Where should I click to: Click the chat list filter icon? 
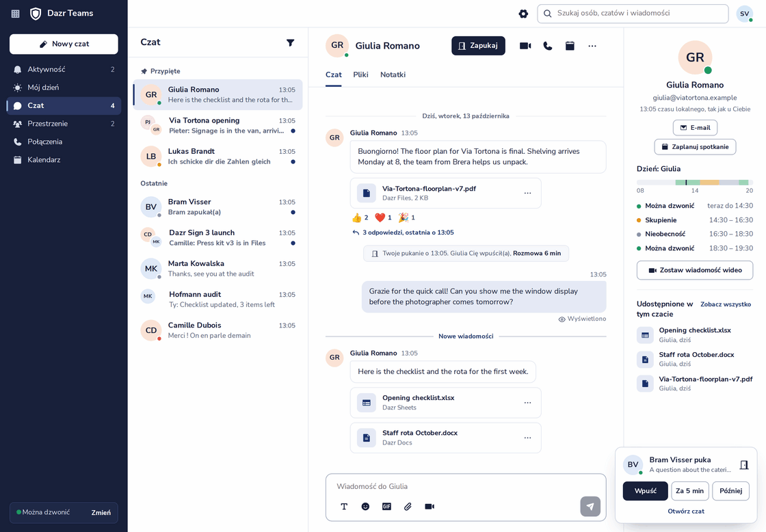tap(290, 42)
